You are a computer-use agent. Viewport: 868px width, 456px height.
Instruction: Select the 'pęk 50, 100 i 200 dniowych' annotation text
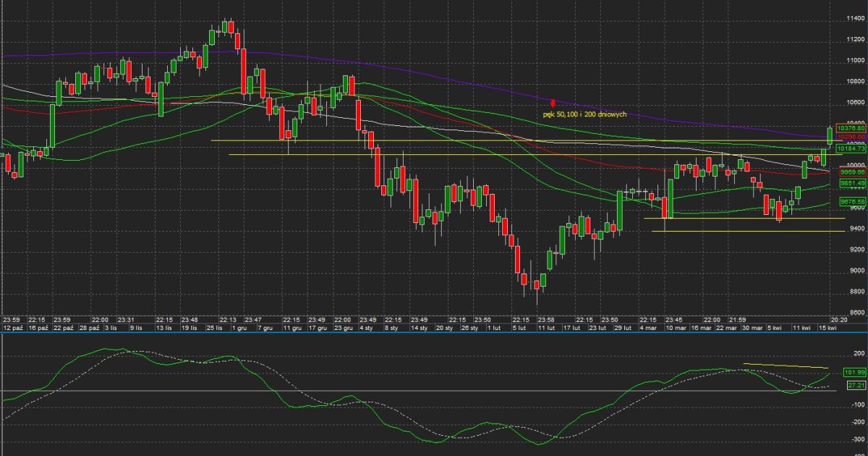coord(584,114)
